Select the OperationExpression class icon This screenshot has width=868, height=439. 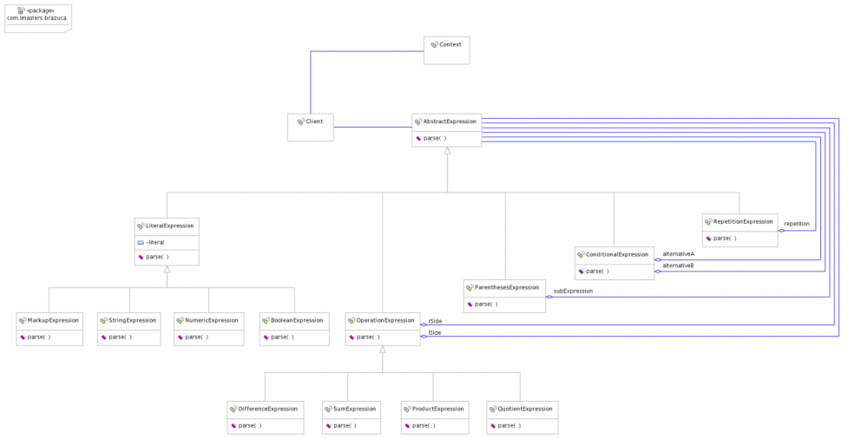pyautogui.click(x=352, y=320)
